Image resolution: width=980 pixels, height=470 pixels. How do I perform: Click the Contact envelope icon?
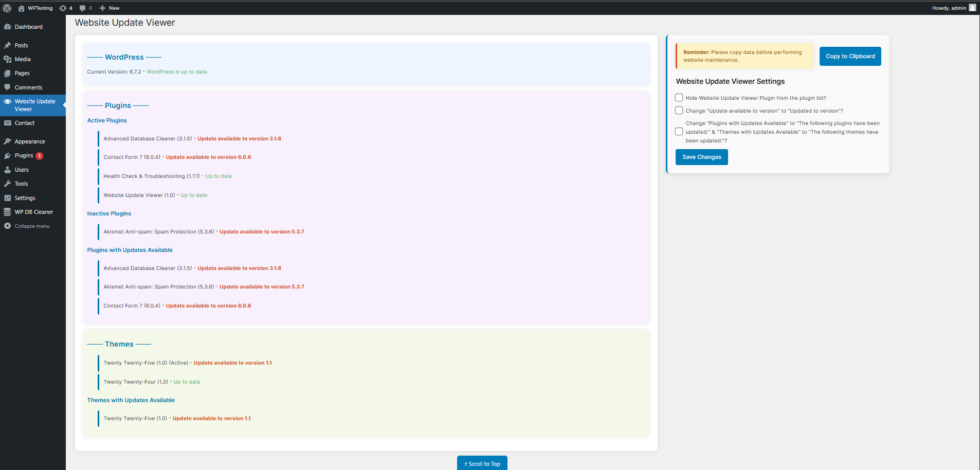point(7,123)
